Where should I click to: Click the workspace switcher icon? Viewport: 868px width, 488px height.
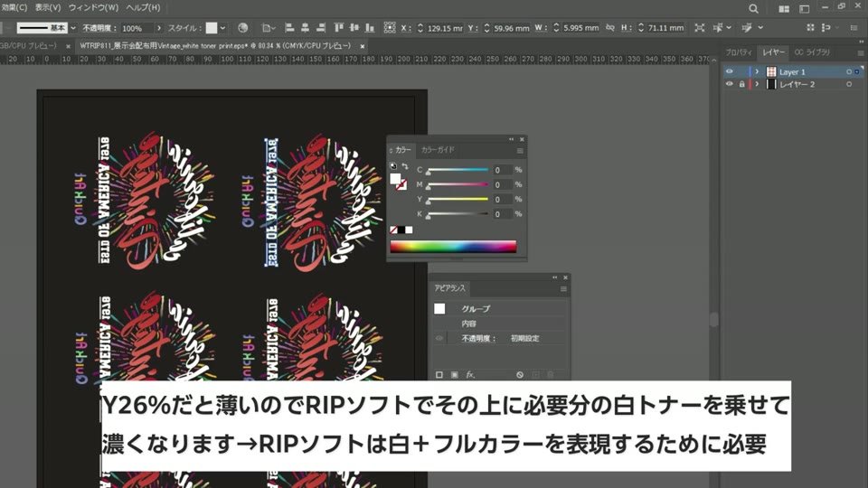click(x=805, y=8)
